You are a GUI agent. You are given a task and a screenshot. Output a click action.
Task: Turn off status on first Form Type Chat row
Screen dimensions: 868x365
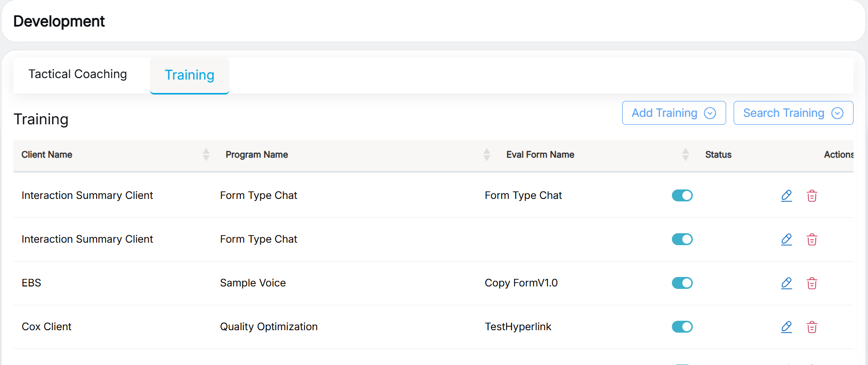click(x=682, y=195)
